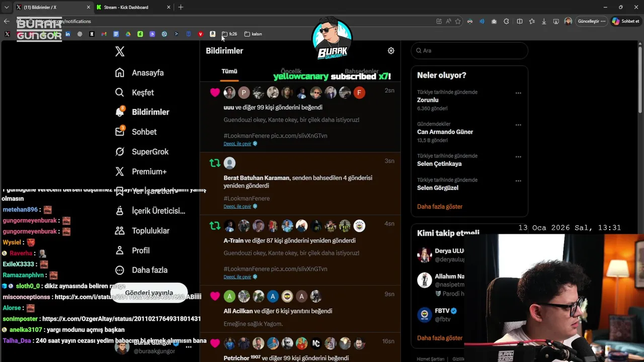
Task: Close the Kick Dashboard browser tab
Action: pyautogui.click(x=169, y=7)
